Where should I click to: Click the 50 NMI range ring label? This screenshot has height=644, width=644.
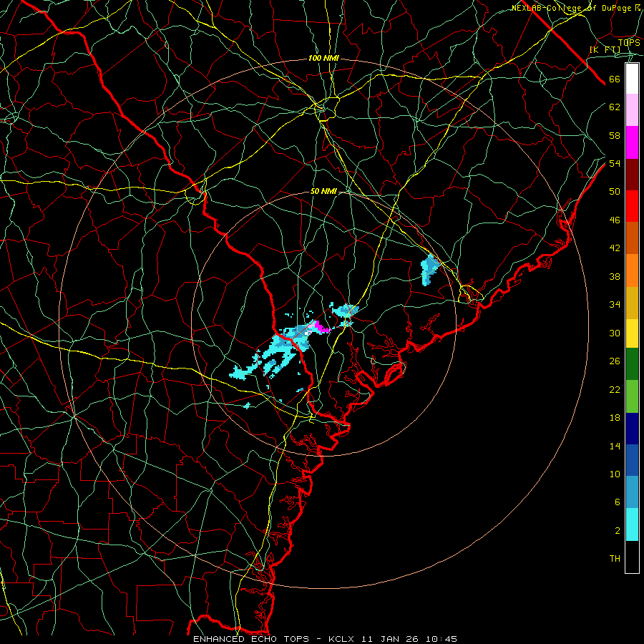pos(323,191)
